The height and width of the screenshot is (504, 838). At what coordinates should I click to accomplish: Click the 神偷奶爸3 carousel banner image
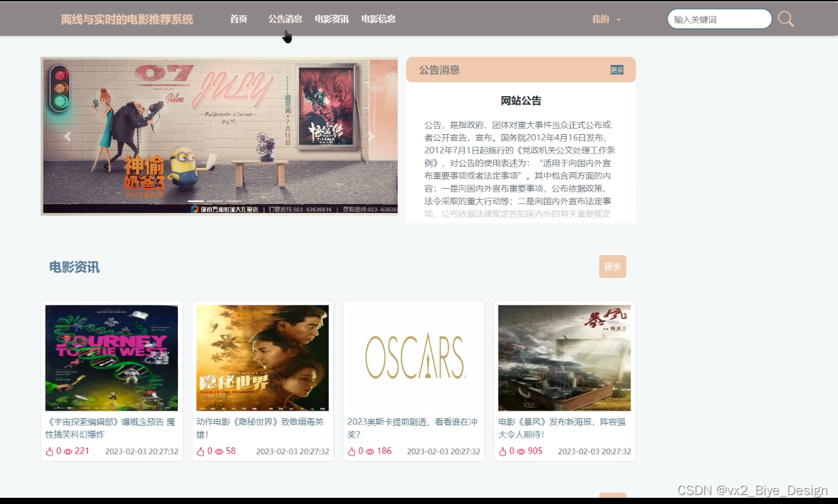tap(219, 136)
